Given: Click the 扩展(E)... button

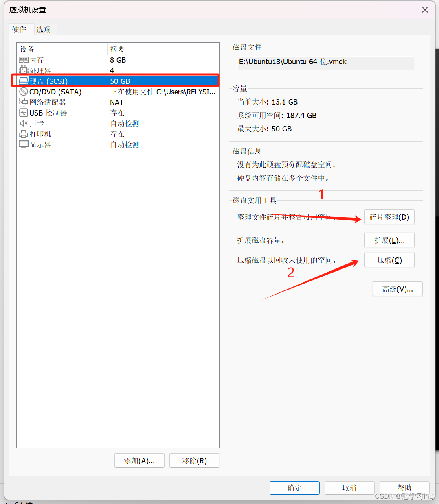Looking at the screenshot, I should pyautogui.click(x=389, y=240).
